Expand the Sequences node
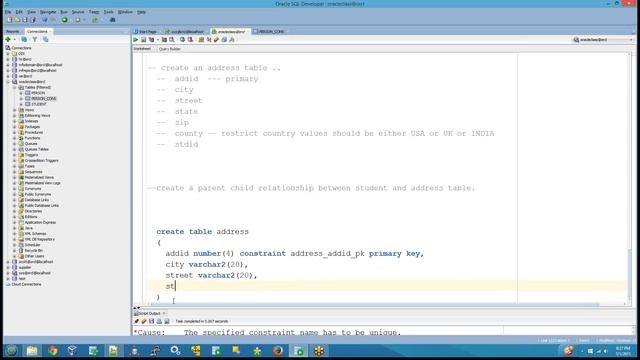Image resolution: width=640 pixels, height=360 pixels. point(15,172)
